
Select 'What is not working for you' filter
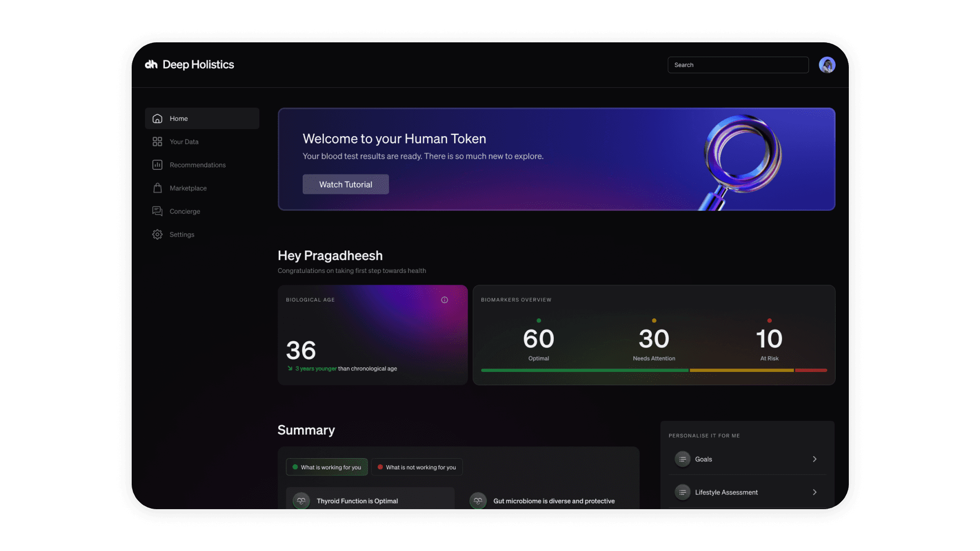[x=416, y=467]
